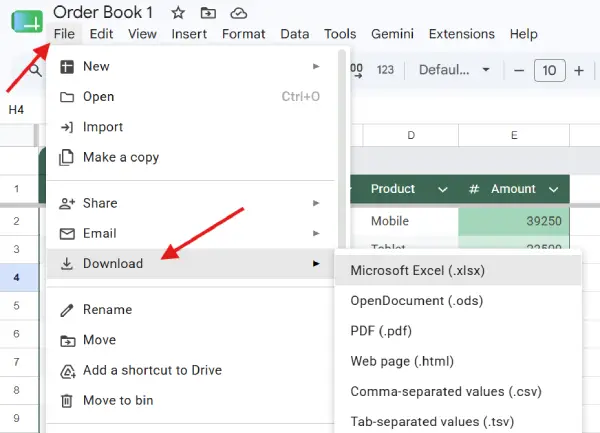The width and height of the screenshot is (600, 433).
Task: Click the increase decimal places icon
Action: pyautogui.click(x=356, y=70)
